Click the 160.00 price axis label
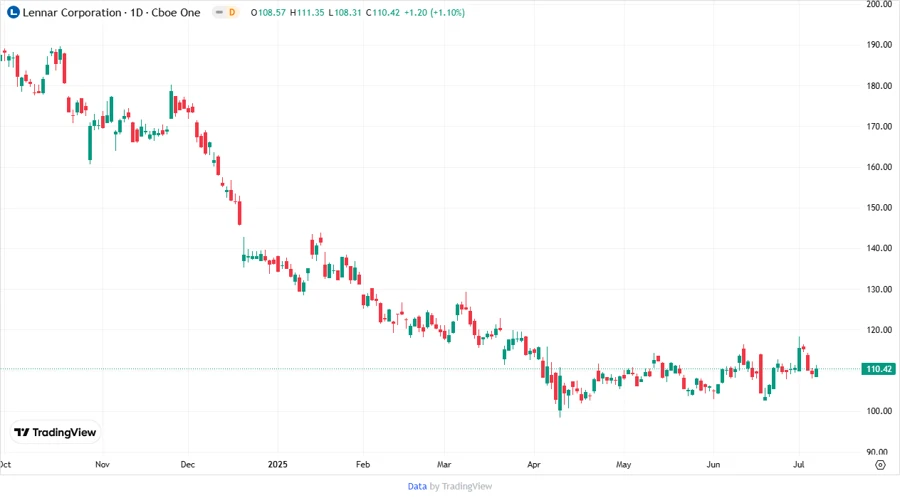Viewport: 900px width, 498px height. (x=879, y=167)
